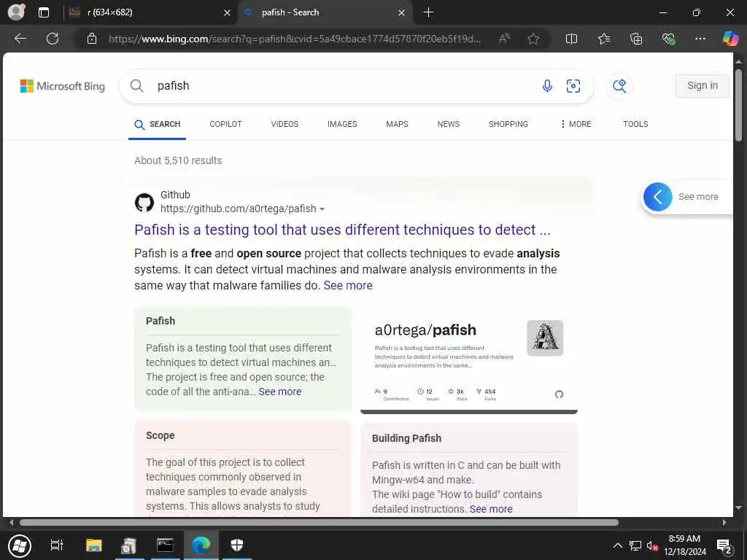
Task: Open the a0rtega/pafish repository preview image
Action: [469, 361]
